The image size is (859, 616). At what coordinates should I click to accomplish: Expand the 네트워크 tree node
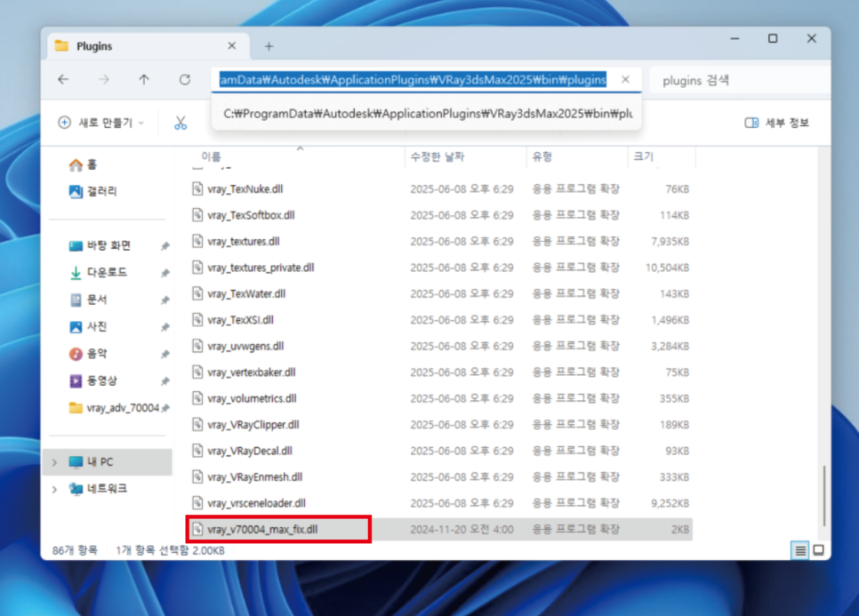pos(54,489)
